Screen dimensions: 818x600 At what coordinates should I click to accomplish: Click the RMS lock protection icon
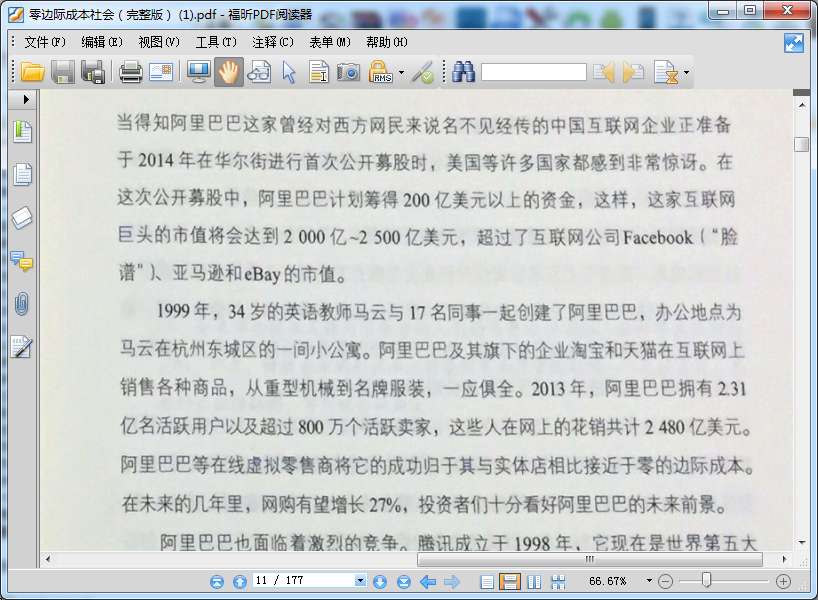click(x=381, y=72)
